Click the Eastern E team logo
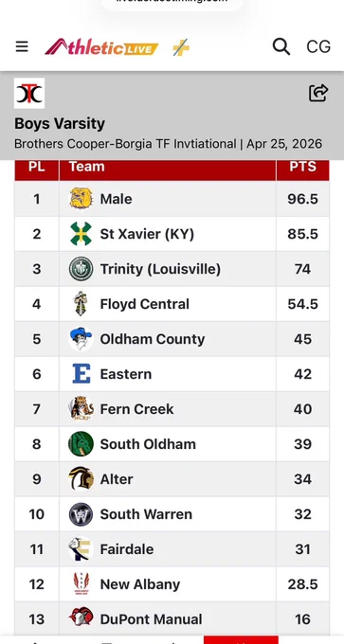344x644 pixels. pos(81,374)
